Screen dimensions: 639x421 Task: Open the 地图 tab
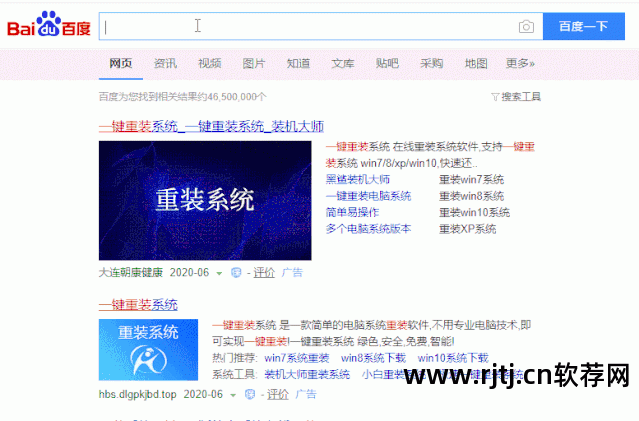tap(476, 64)
